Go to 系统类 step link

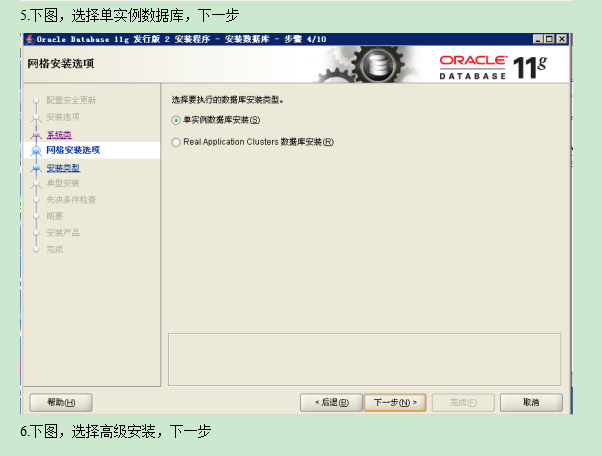(59, 135)
